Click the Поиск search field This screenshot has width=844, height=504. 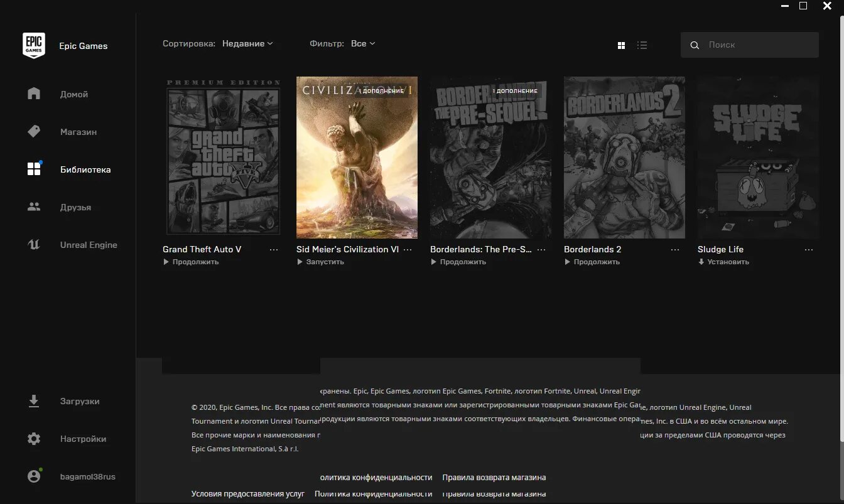point(750,45)
